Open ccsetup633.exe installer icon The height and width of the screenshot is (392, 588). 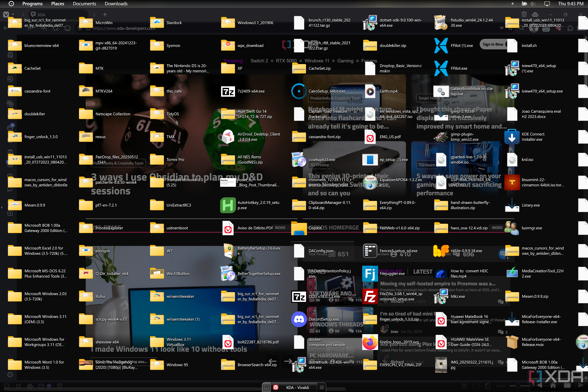point(299,159)
